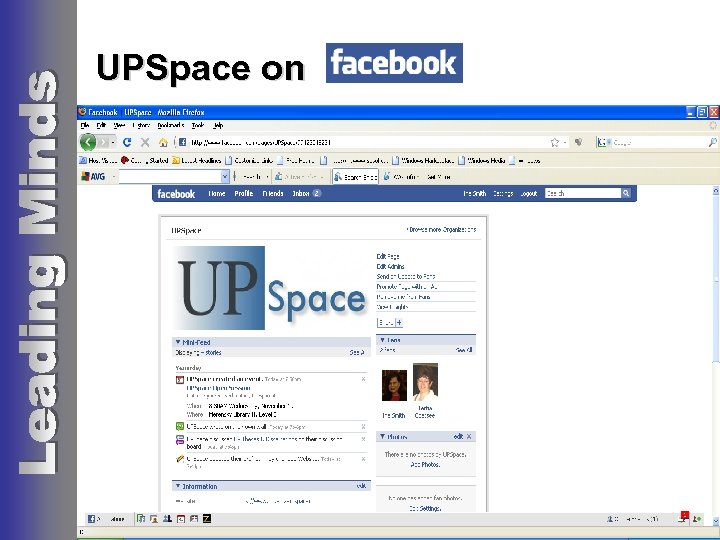The width and height of the screenshot is (720, 540).
Task: Open the Edit menu in Firefox
Action: point(101,125)
